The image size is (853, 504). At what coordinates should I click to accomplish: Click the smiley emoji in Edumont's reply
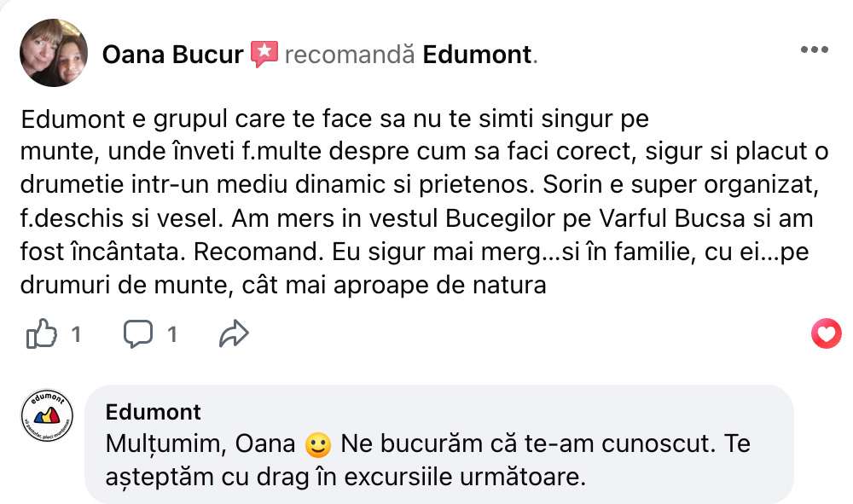(x=317, y=445)
